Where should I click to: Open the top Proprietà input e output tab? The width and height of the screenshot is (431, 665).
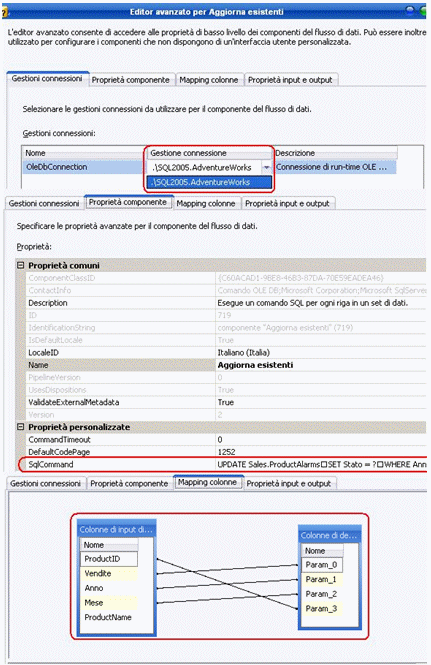click(290, 80)
